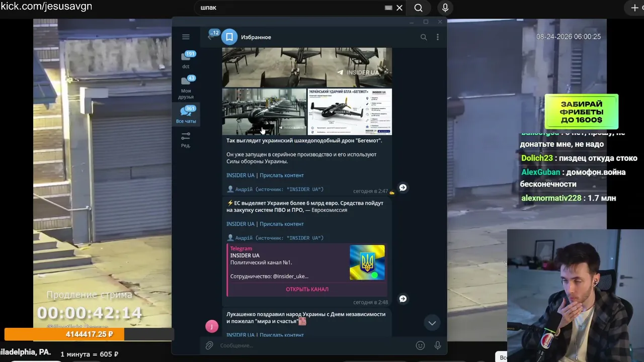Open INSIDER UA link under the drone post
The width and height of the screenshot is (644, 362).
[240, 175]
